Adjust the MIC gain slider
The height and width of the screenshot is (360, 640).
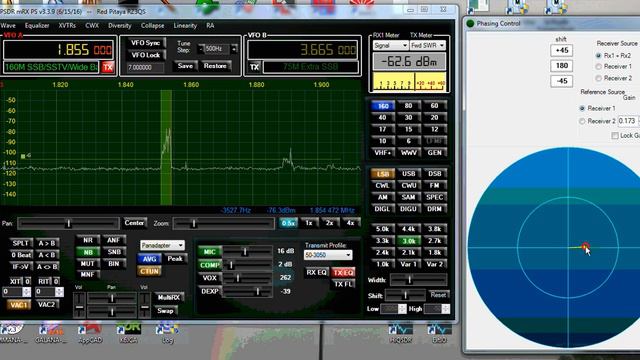[247, 252]
